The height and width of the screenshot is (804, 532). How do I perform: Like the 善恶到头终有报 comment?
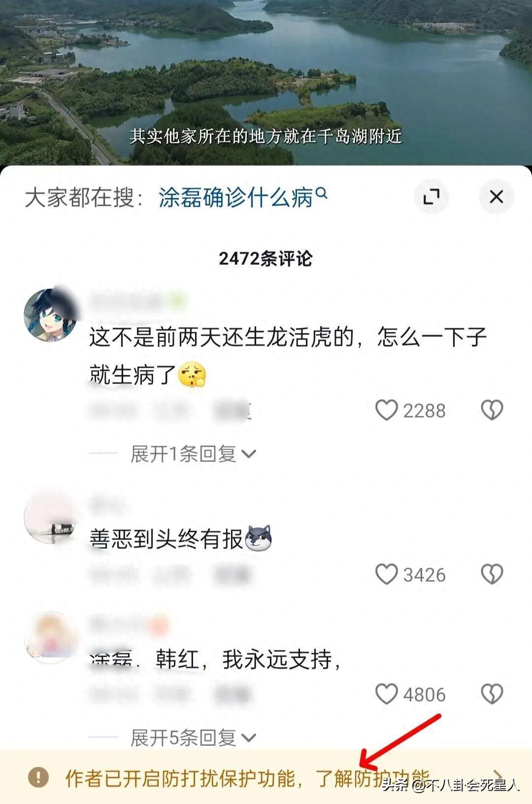coord(386,574)
